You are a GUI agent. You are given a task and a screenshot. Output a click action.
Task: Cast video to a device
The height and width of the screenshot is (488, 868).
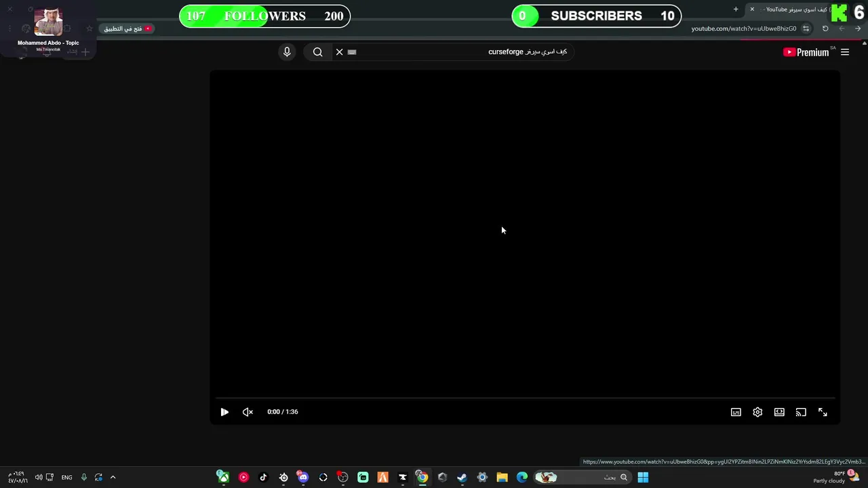tap(801, 412)
